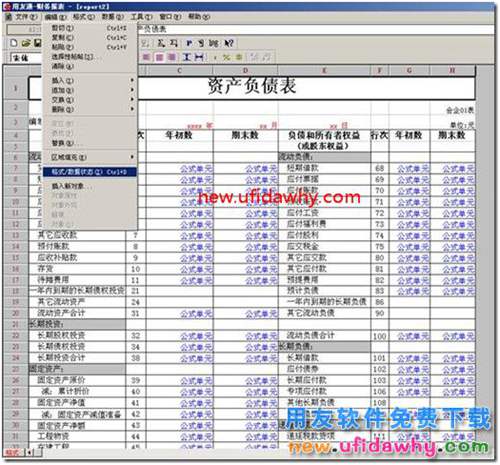Click the New document toolbar icon

point(14,43)
